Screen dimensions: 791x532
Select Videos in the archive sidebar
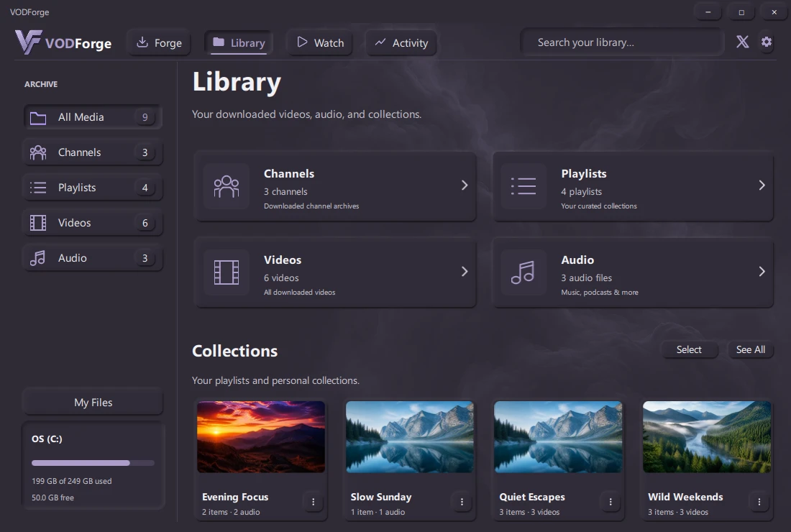(93, 223)
